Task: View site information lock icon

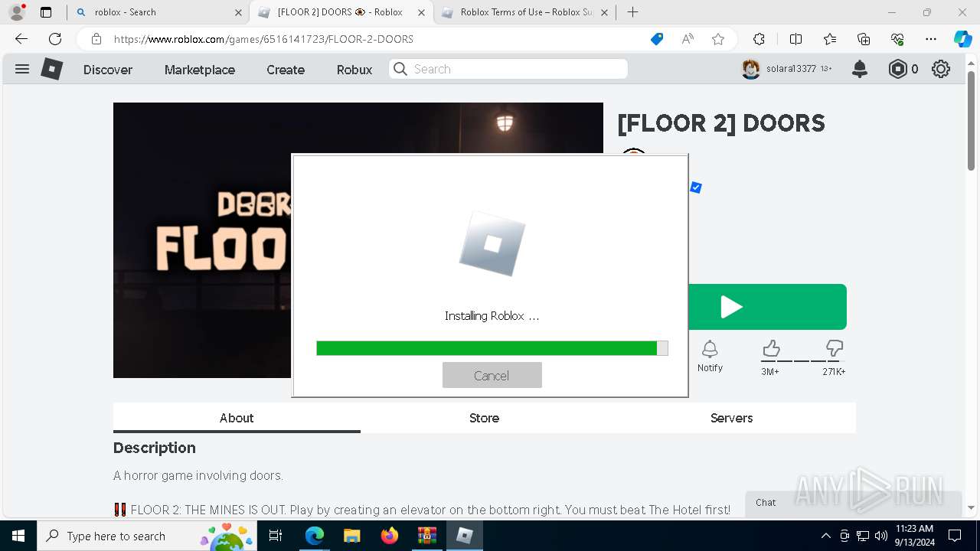Action: [96, 39]
